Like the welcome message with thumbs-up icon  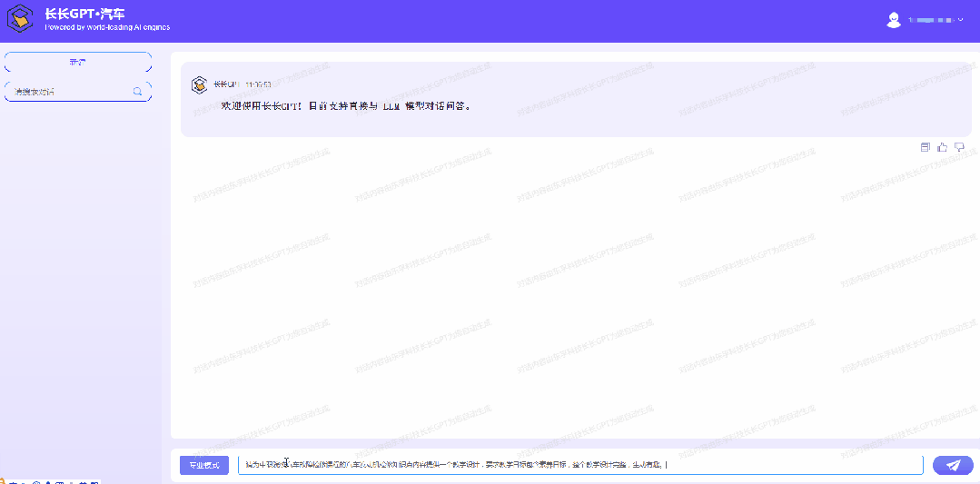[943, 147]
